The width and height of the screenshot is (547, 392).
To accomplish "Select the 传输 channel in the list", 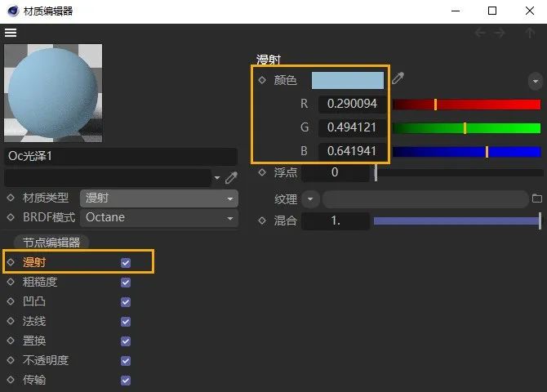I will [x=34, y=380].
